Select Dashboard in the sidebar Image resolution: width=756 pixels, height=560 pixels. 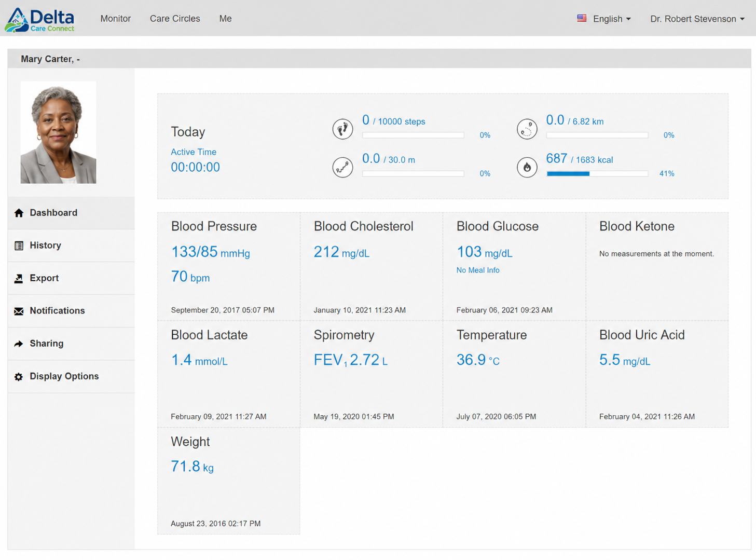(71, 213)
